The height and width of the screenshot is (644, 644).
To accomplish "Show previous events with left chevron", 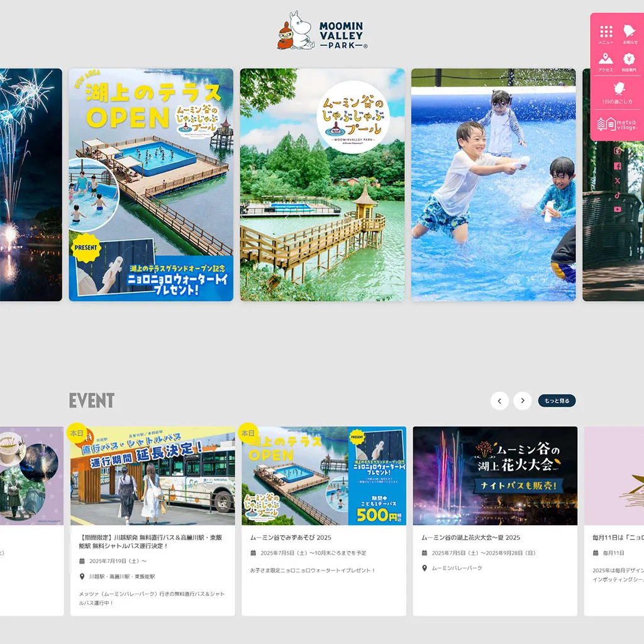I will pos(499,401).
